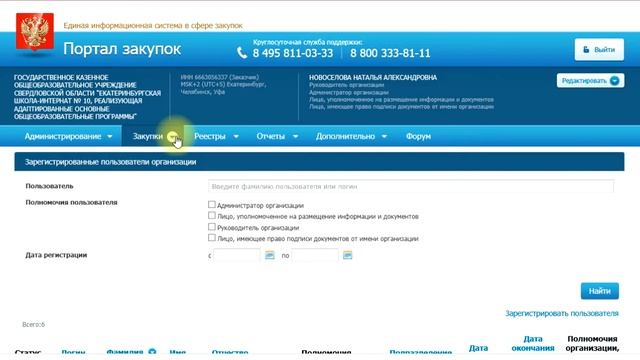Click the support number 8 495 811-03-33
640x360 pixels.
point(293,53)
